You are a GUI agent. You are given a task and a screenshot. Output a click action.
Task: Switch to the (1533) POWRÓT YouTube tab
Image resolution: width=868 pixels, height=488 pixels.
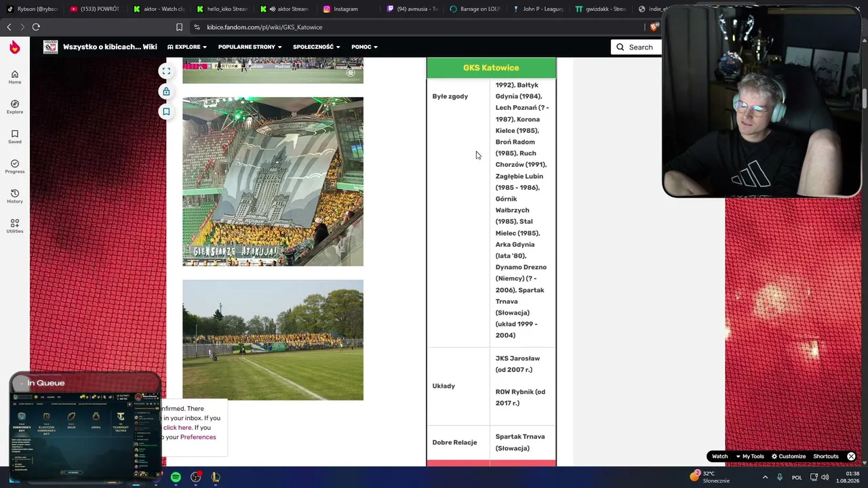(x=94, y=9)
